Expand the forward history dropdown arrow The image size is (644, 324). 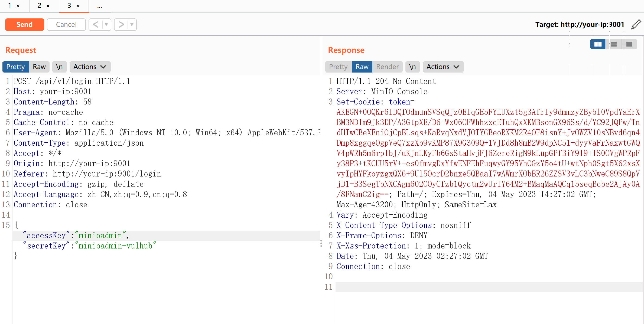132,25
